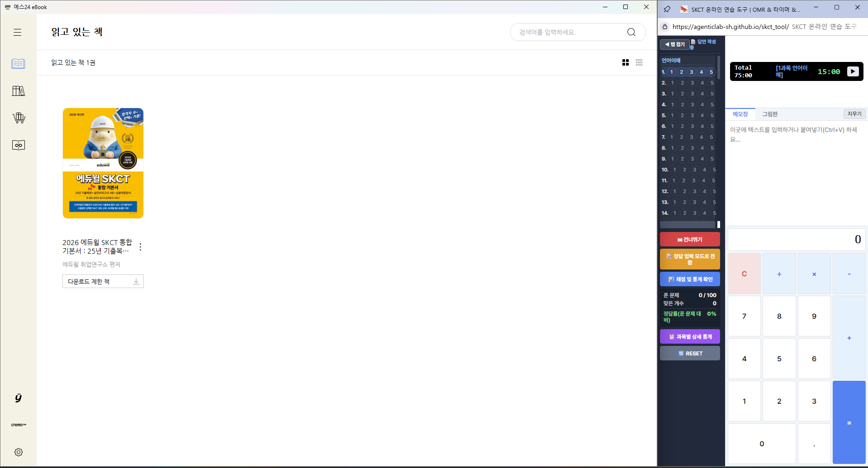Mark option 5 on question 7

click(711, 137)
